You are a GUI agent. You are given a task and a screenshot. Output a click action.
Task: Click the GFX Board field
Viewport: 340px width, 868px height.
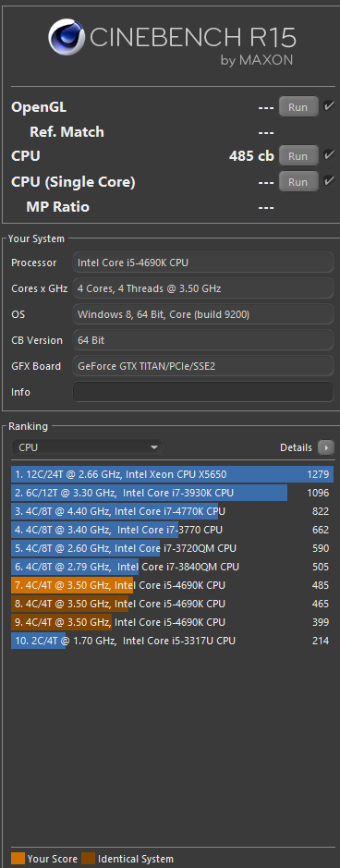click(x=203, y=366)
